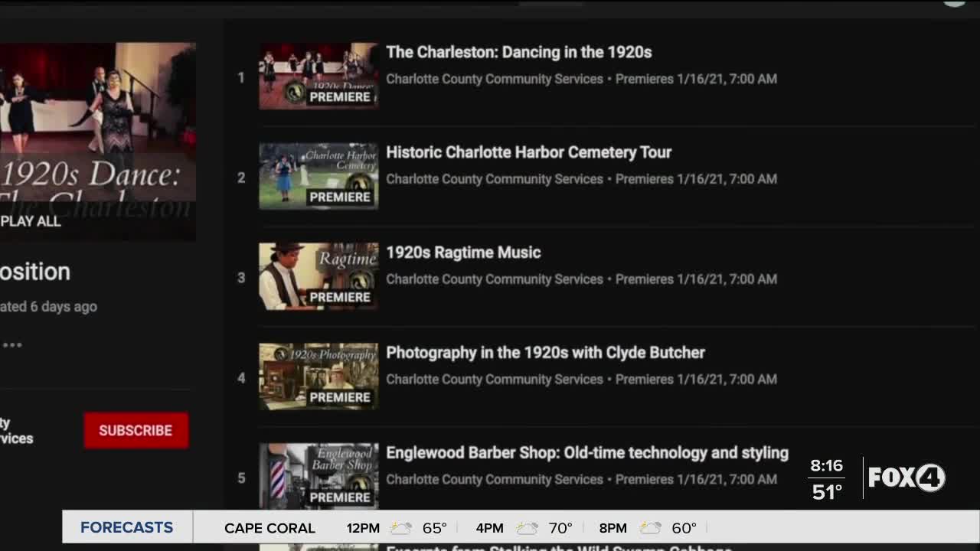Click playlist index number 5
This screenshot has height=551, width=980.
(x=241, y=478)
